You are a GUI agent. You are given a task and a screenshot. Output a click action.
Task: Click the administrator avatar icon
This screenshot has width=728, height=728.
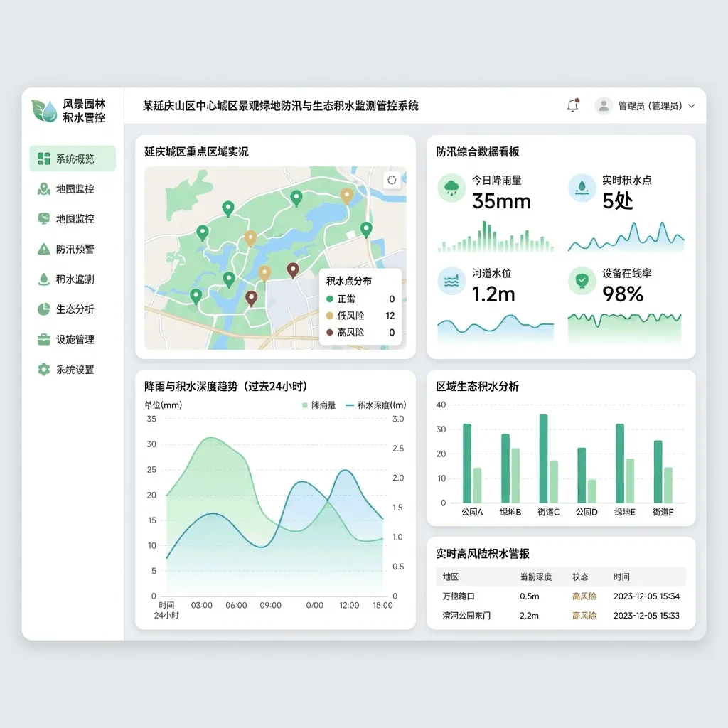coord(604,106)
